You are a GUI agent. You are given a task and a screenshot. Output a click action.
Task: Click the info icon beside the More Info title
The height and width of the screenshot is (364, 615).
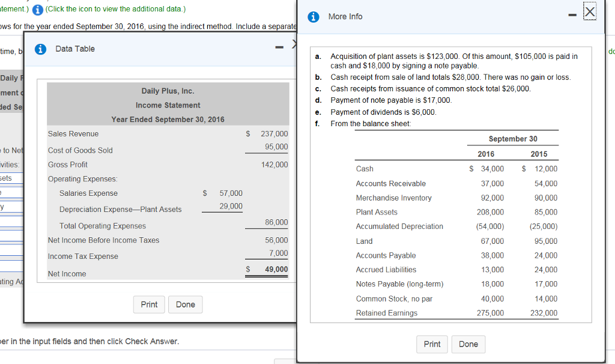tap(313, 16)
